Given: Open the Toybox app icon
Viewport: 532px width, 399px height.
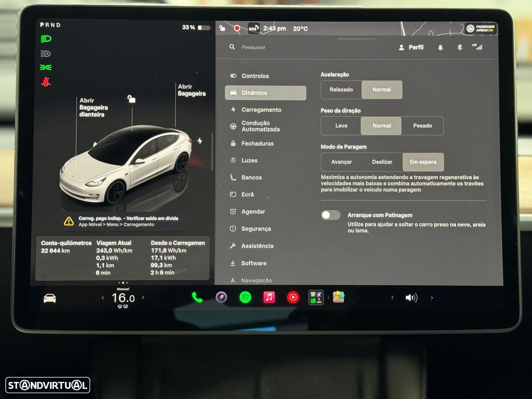Looking at the screenshot, I should [338, 297].
